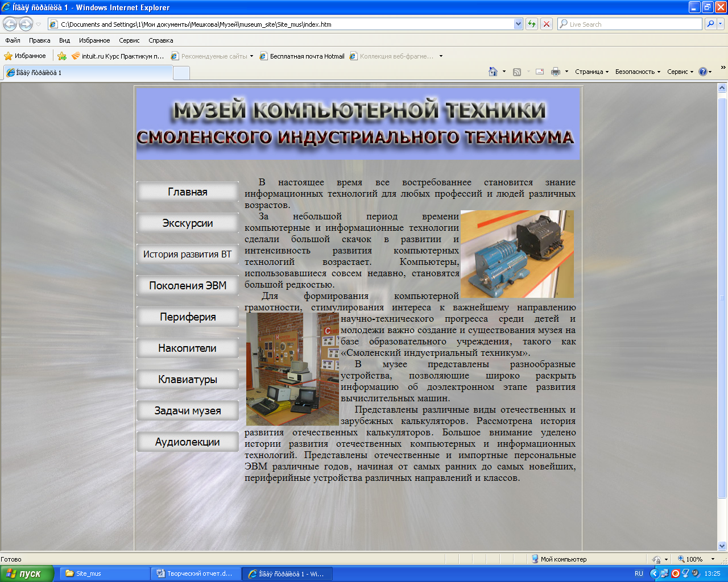
Task: Click the volume speaker tray icon
Action: pyautogui.click(x=696, y=573)
